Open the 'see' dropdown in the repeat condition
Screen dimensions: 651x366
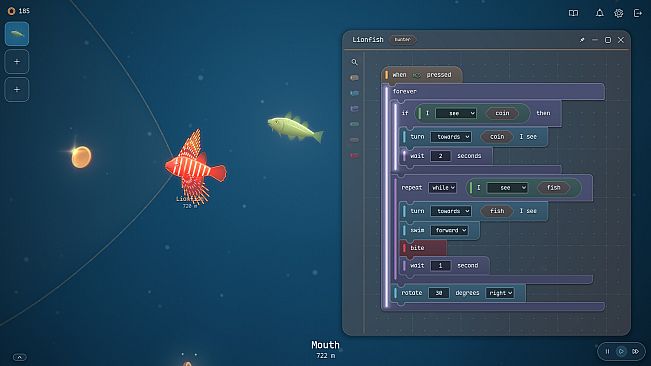point(507,188)
